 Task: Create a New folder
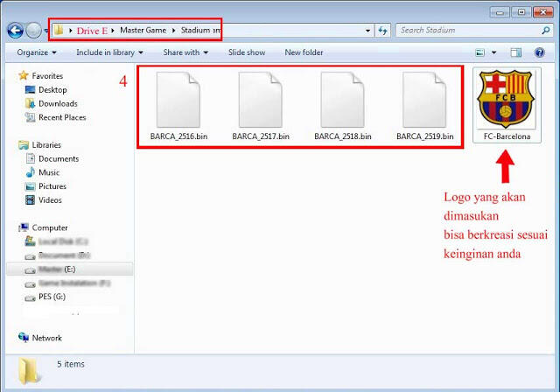click(x=304, y=52)
